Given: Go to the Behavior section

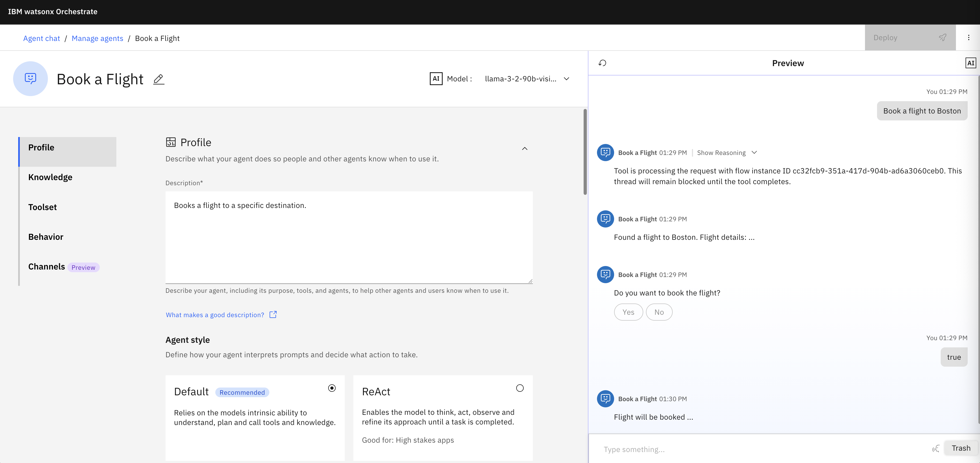Looking at the screenshot, I should [68, 237].
